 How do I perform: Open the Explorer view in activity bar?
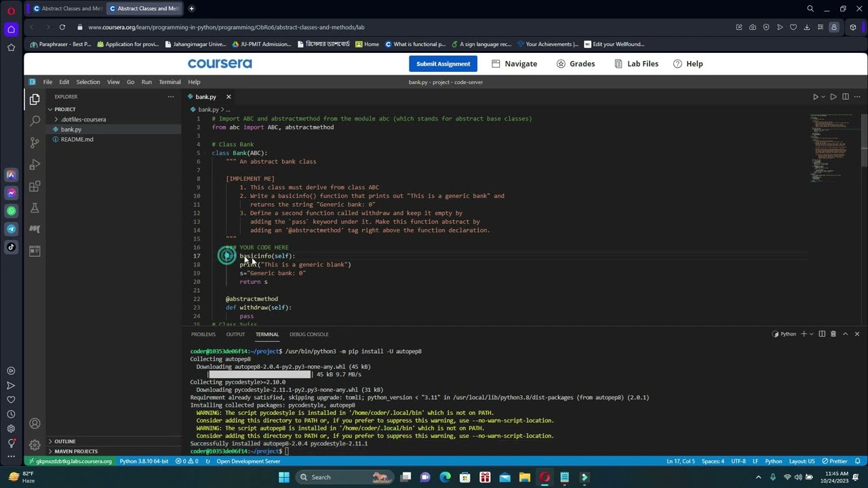pyautogui.click(x=35, y=100)
